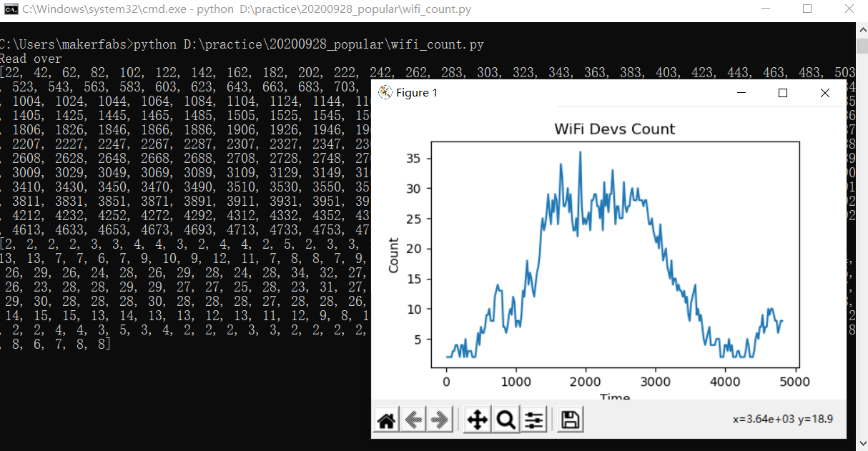Open the subplot configuration sliders icon
868x451 pixels.
[533, 420]
